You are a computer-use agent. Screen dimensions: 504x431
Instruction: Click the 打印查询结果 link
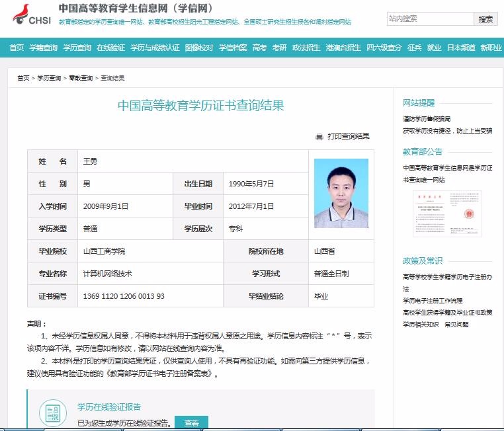[349, 136]
